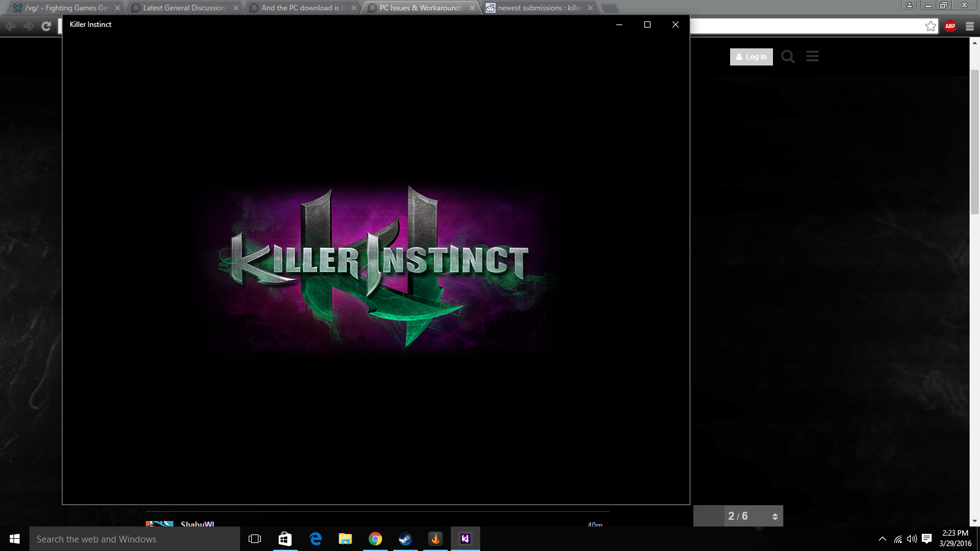The image size is (980, 551).
Task: Click the browser page scrollbar
Action: tap(975, 142)
